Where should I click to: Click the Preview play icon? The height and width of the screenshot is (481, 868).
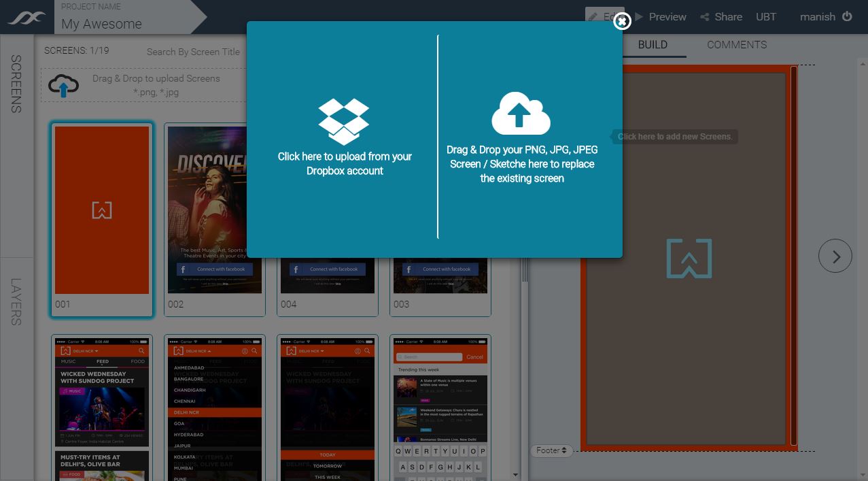pyautogui.click(x=639, y=16)
